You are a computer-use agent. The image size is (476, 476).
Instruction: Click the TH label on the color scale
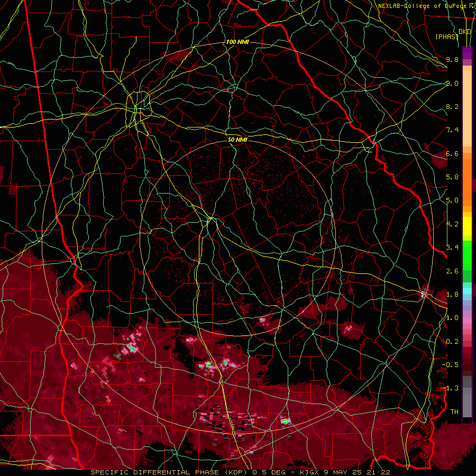(454, 412)
